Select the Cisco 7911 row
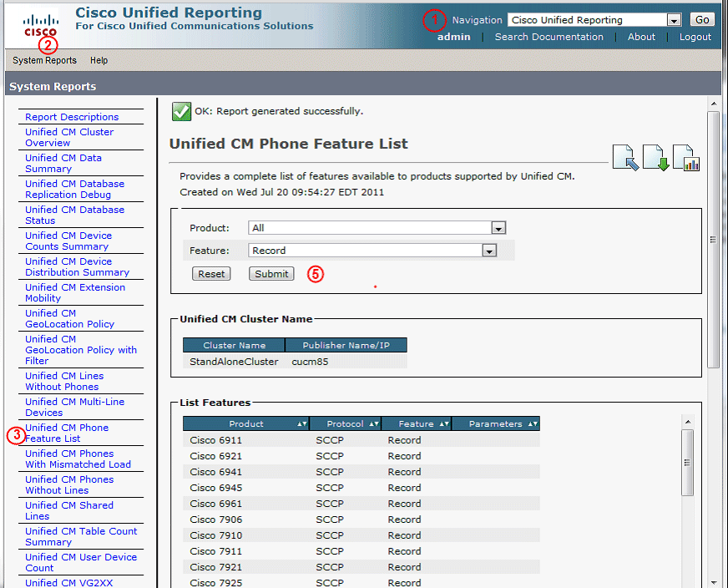 click(x=361, y=551)
